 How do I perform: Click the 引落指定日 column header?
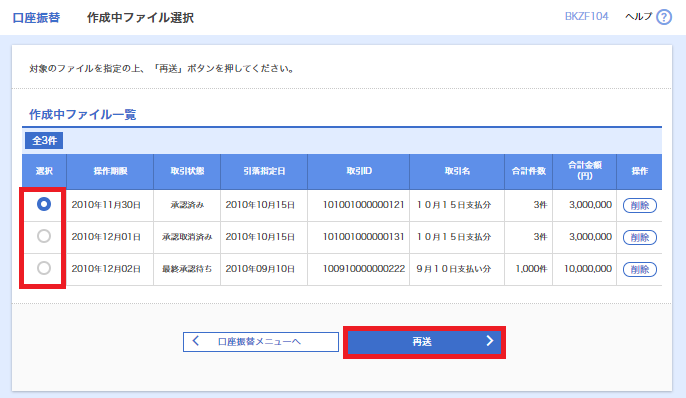point(264,171)
